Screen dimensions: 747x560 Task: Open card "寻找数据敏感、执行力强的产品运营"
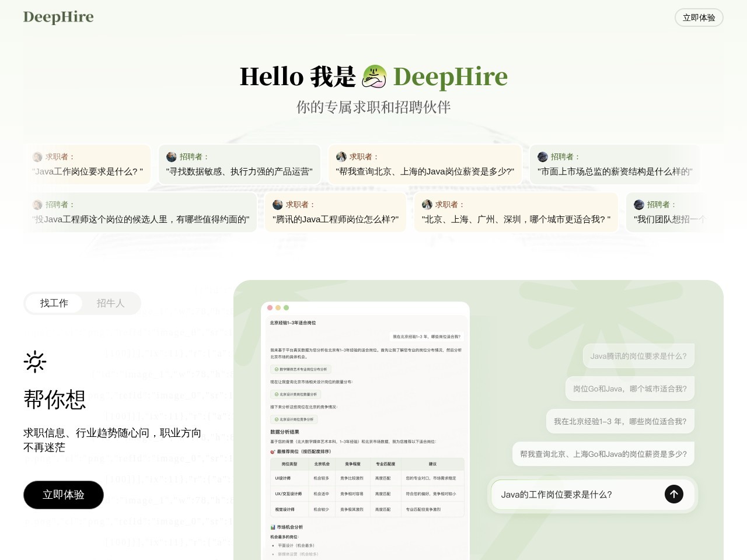point(239,164)
